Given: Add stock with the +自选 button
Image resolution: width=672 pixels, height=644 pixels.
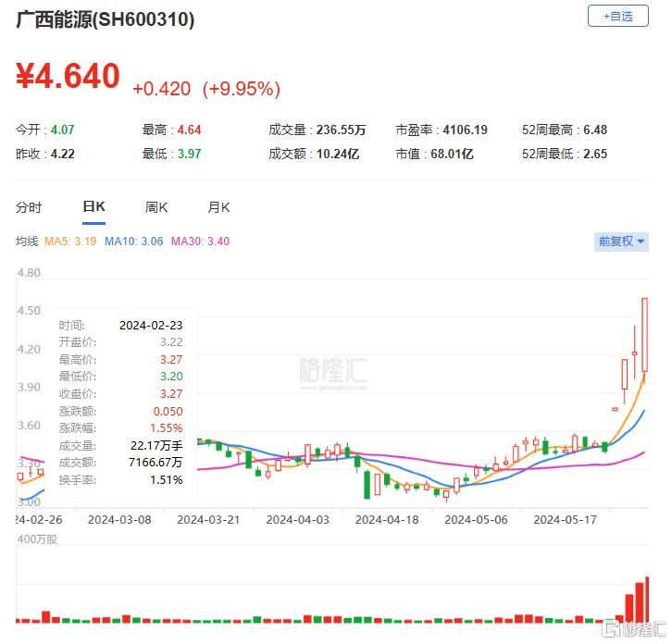Looking at the screenshot, I should click(617, 16).
